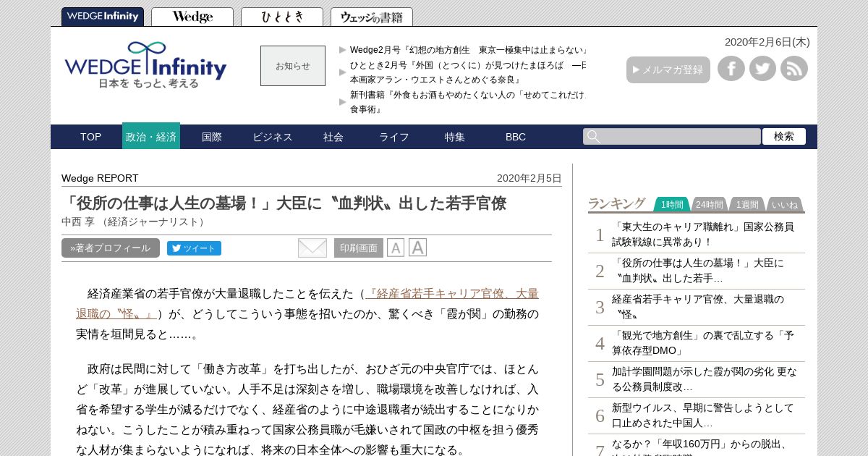Select the いいね ranking tab

click(x=785, y=205)
